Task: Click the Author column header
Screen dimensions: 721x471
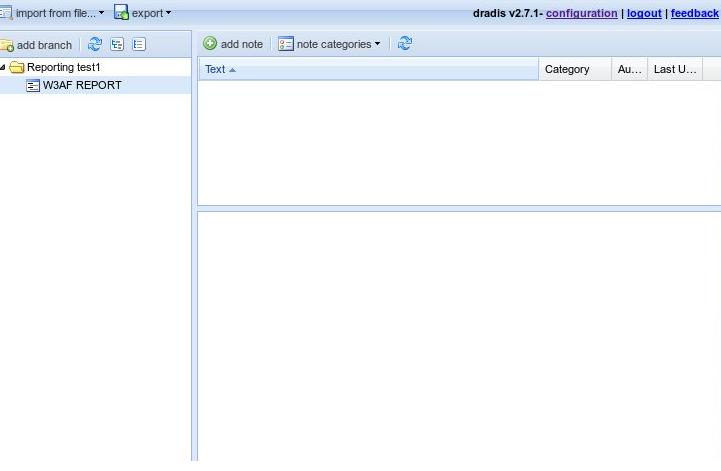Action: coord(629,69)
